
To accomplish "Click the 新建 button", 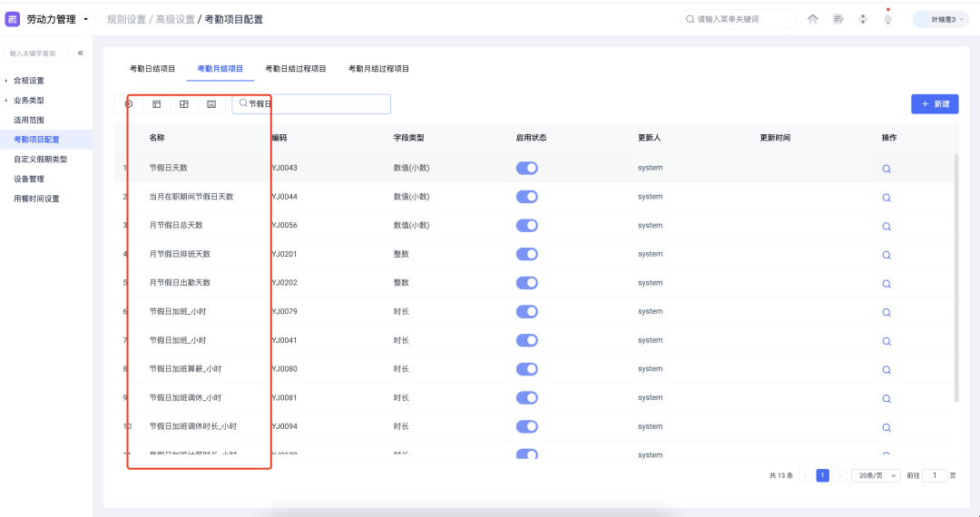I will point(935,104).
